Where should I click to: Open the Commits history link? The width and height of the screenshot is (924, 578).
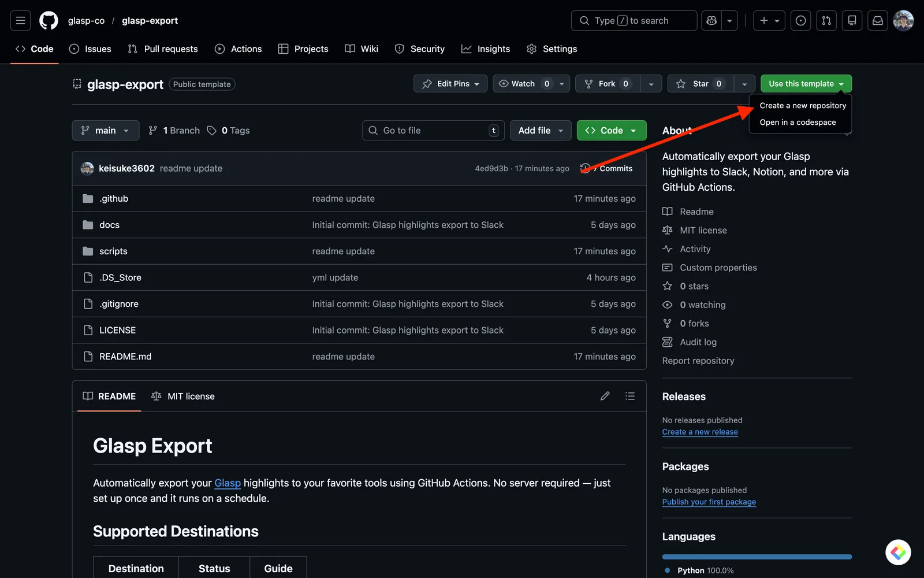point(606,168)
